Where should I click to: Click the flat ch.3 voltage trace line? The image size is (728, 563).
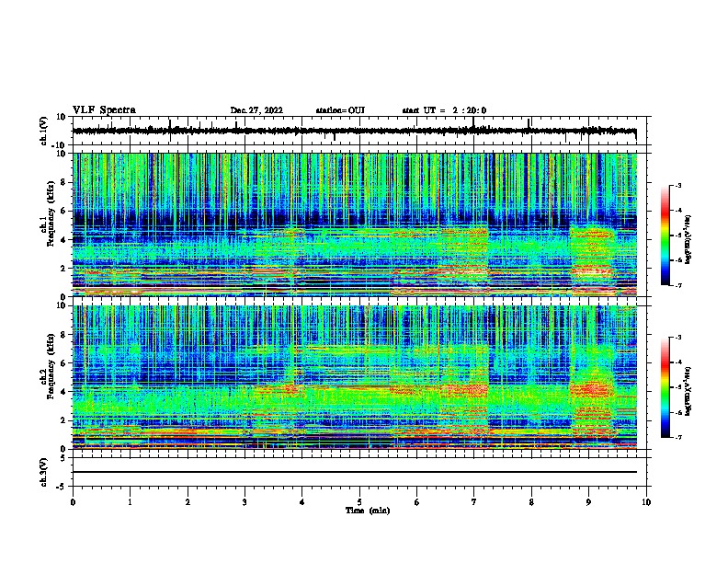pyautogui.click(x=355, y=472)
